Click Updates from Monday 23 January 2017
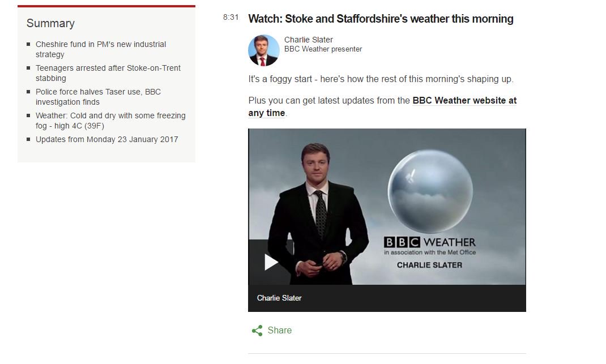The image size is (606, 364). [106, 139]
